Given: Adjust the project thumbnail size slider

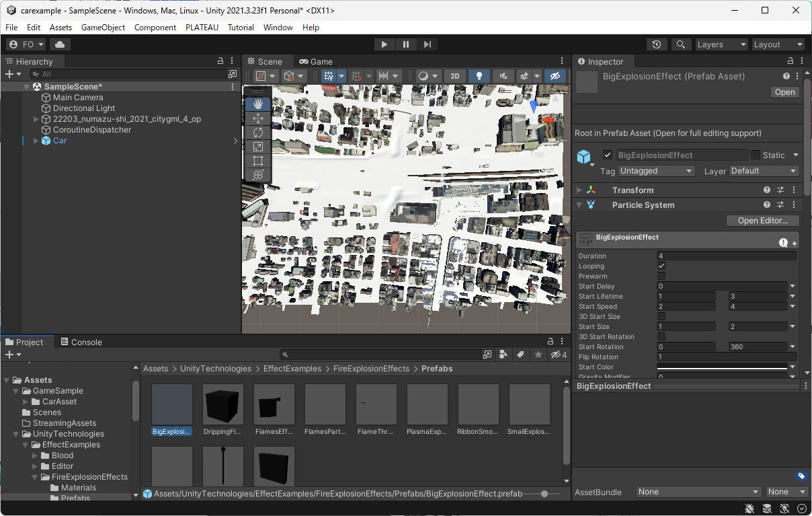Looking at the screenshot, I should click(x=544, y=494).
